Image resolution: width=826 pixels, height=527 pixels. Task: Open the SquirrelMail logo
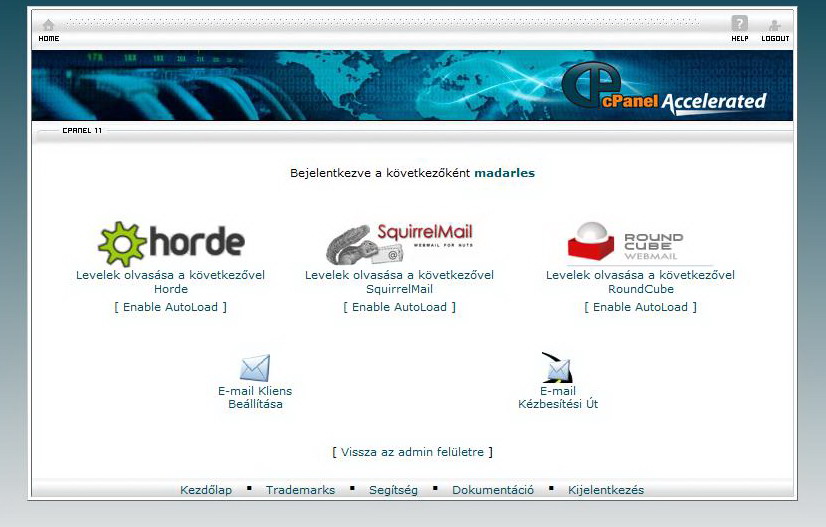399,243
